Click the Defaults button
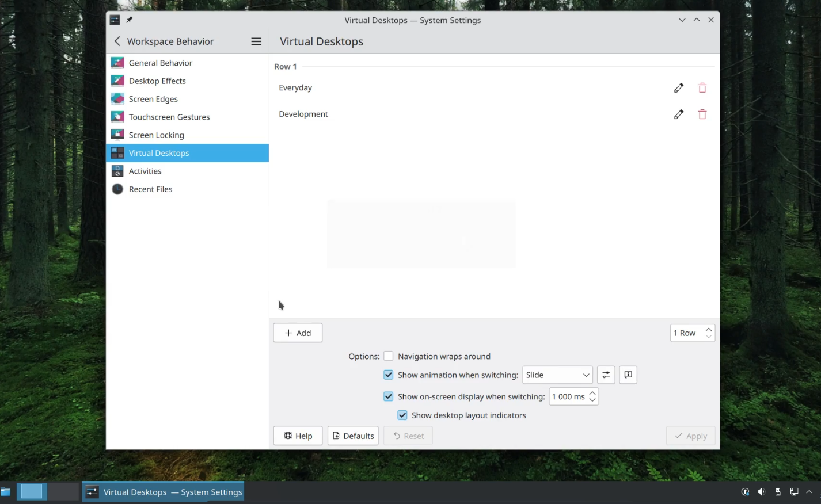This screenshot has width=821, height=504. (353, 436)
